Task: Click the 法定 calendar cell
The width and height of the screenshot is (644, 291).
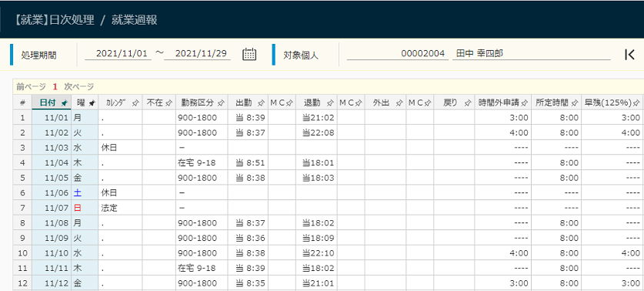Action: click(120, 208)
